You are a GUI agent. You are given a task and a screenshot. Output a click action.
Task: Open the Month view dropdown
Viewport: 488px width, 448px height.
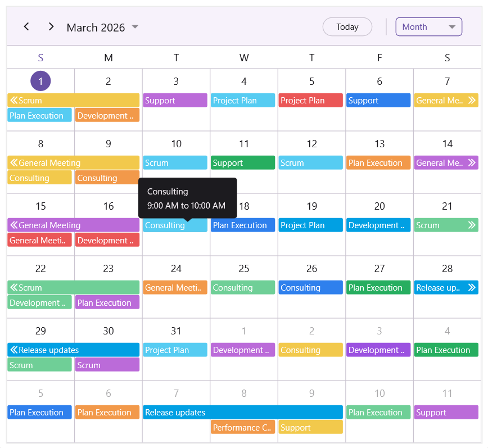tap(428, 26)
